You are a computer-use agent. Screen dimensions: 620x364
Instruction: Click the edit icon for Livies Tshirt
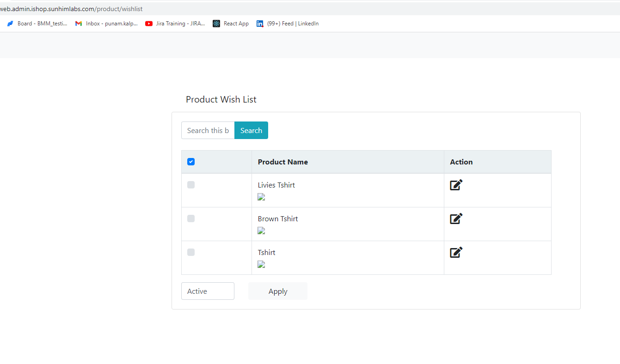click(456, 185)
